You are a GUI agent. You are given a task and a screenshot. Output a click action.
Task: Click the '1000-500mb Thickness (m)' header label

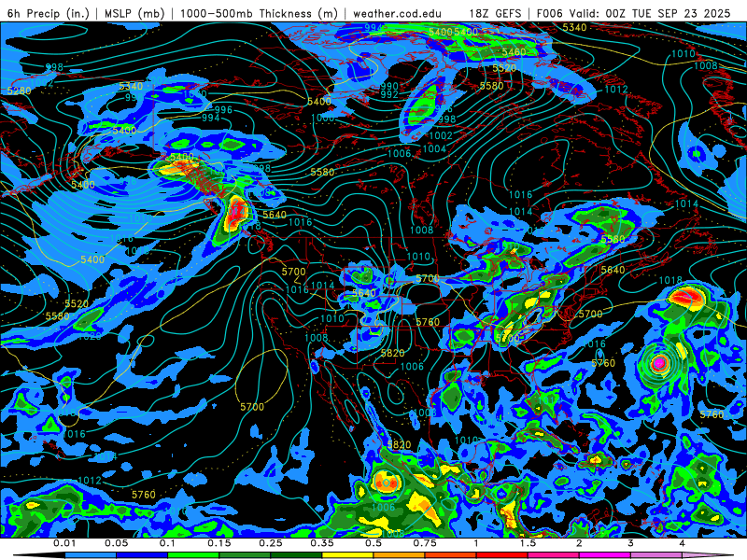[259, 13]
